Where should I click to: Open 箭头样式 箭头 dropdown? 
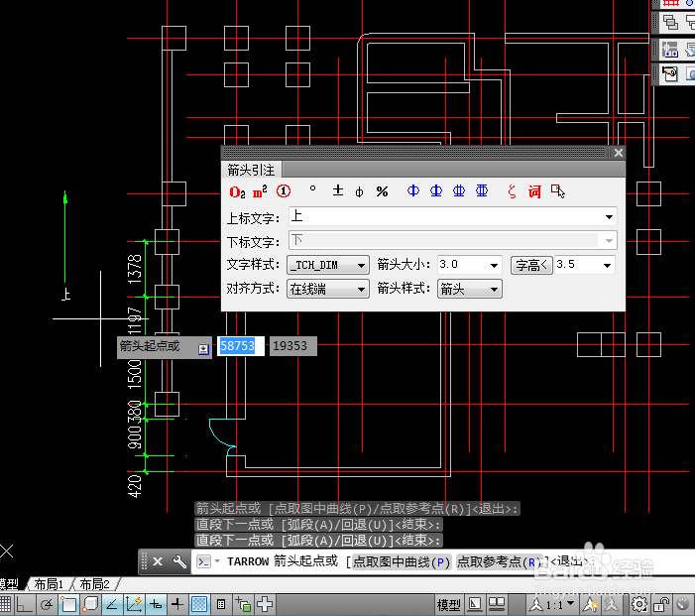[x=469, y=289]
